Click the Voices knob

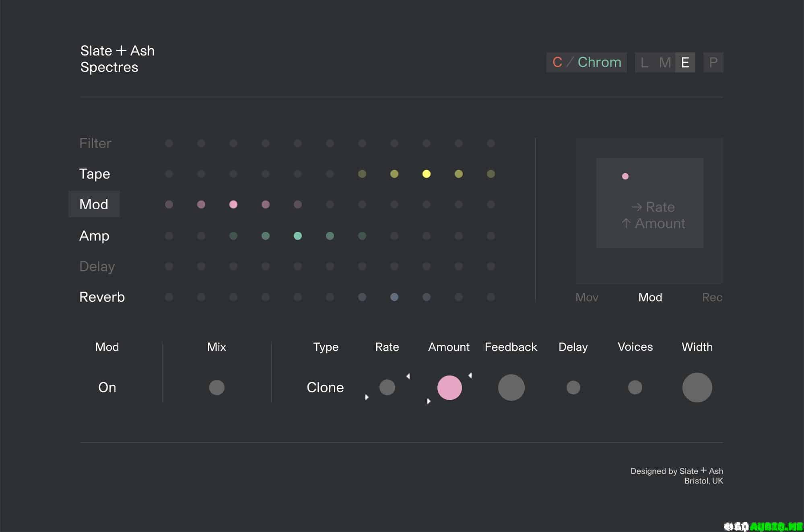(x=635, y=388)
